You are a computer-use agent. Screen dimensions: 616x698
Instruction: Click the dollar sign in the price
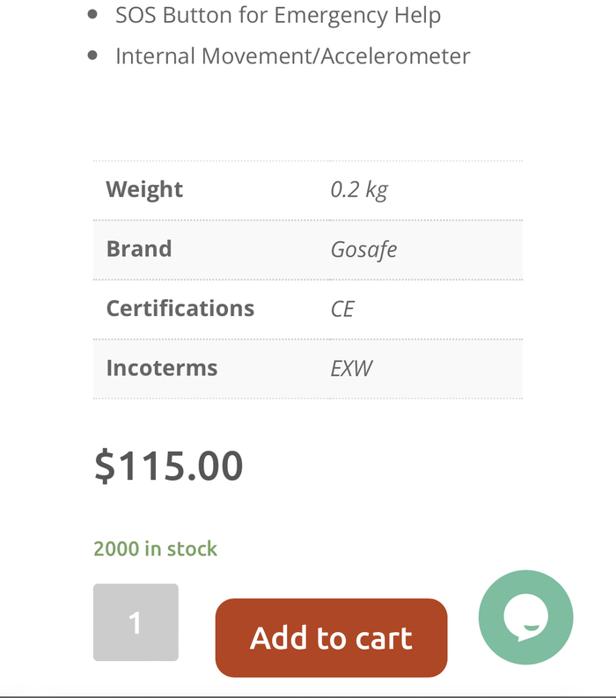click(x=105, y=466)
